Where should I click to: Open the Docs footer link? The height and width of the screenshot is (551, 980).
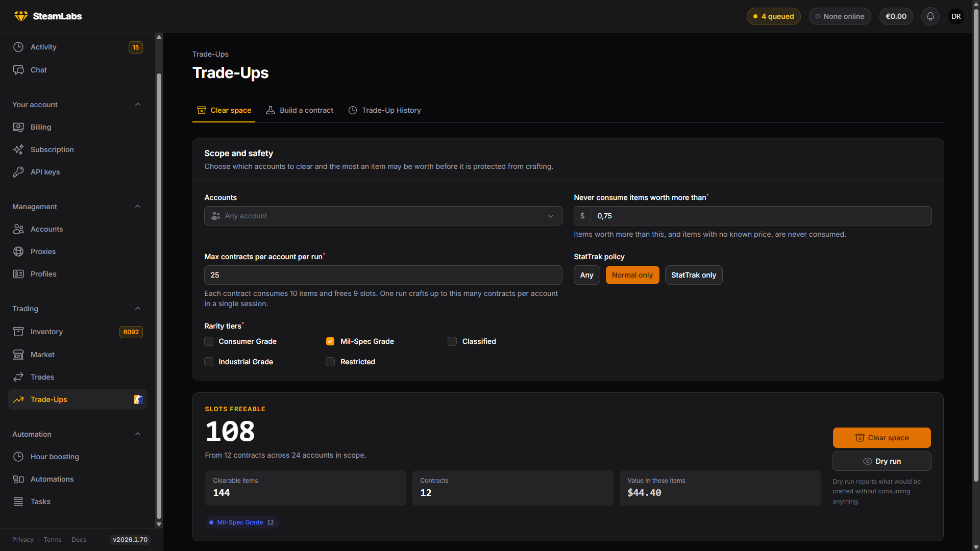79,540
